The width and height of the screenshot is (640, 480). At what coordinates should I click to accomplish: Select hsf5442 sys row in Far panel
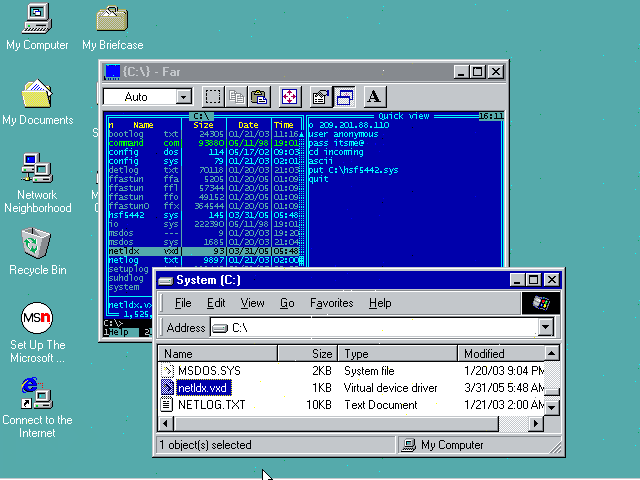(x=204, y=215)
